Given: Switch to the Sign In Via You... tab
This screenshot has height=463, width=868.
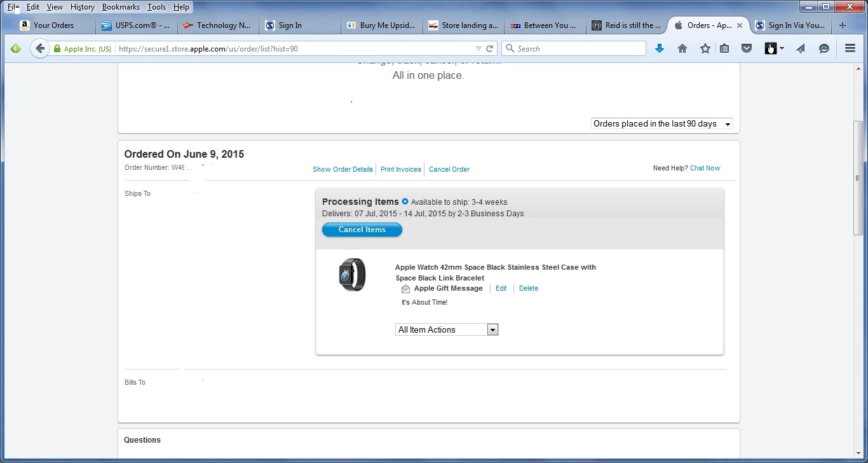Looking at the screenshot, I should point(790,25).
